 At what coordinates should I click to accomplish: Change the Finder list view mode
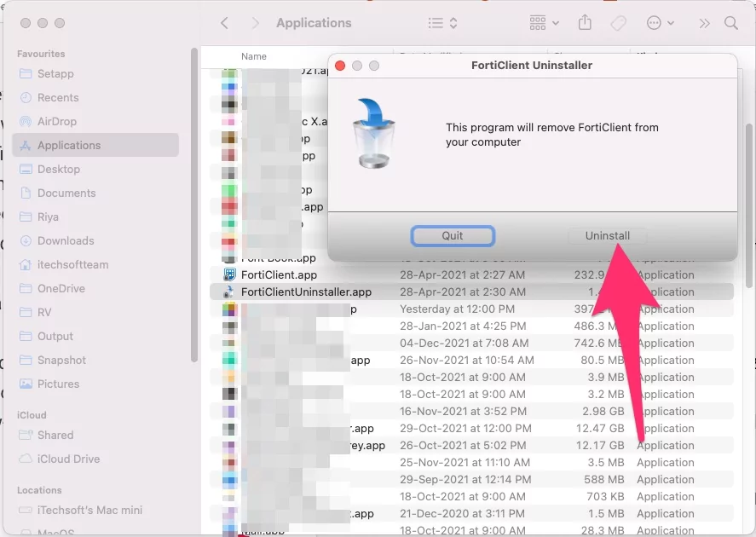[442, 23]
